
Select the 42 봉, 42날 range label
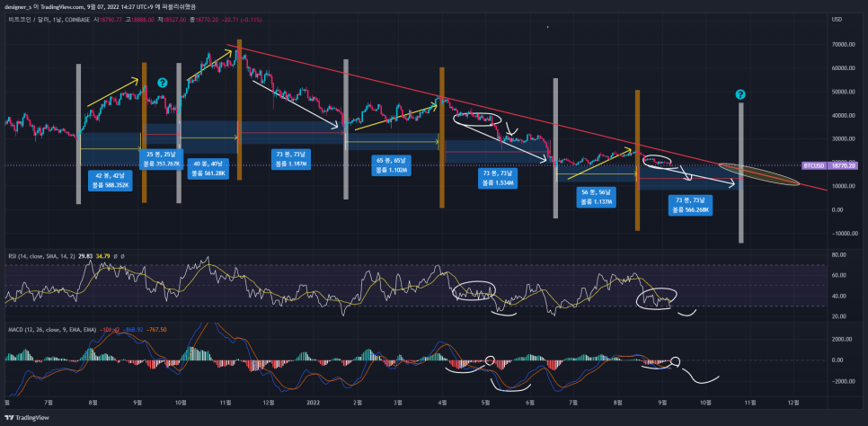[x=111, y=180]
